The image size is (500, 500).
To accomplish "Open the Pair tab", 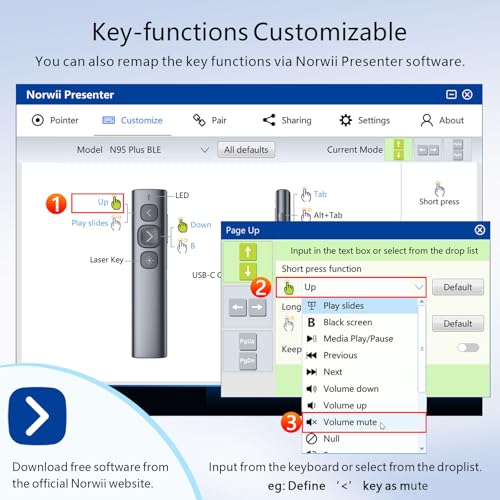I will 210,120.
